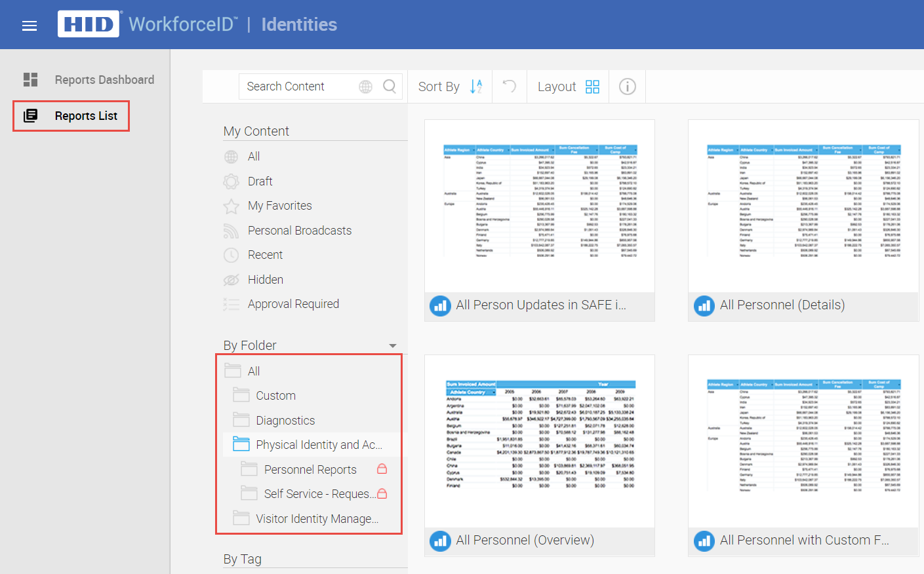Click the crossed-eye Hidden icon
The height and width of the screenshot is (574, 924).
[231, 280]
